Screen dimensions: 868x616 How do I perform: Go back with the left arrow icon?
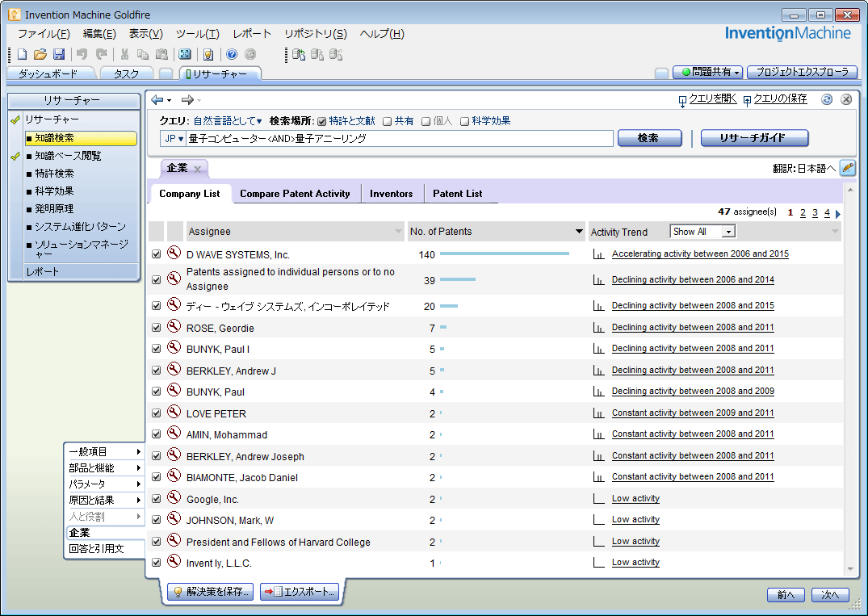click(x=157, y=99)
